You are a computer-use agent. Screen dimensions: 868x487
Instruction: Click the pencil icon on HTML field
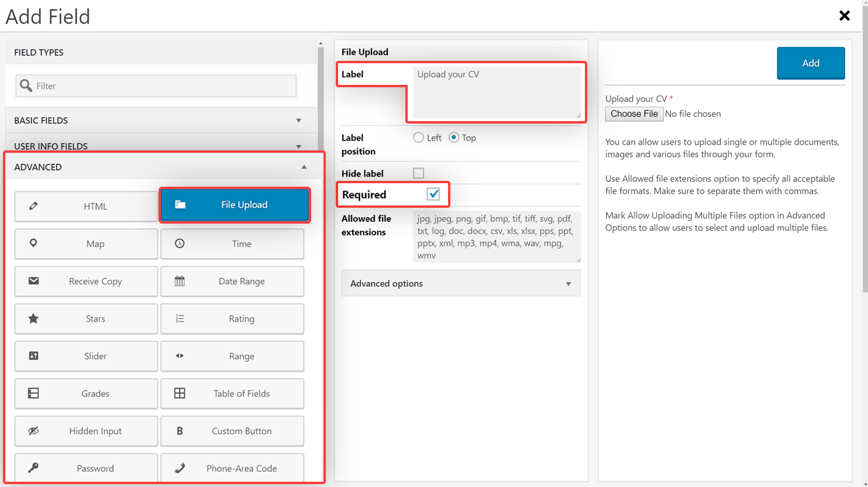point(33,206)
